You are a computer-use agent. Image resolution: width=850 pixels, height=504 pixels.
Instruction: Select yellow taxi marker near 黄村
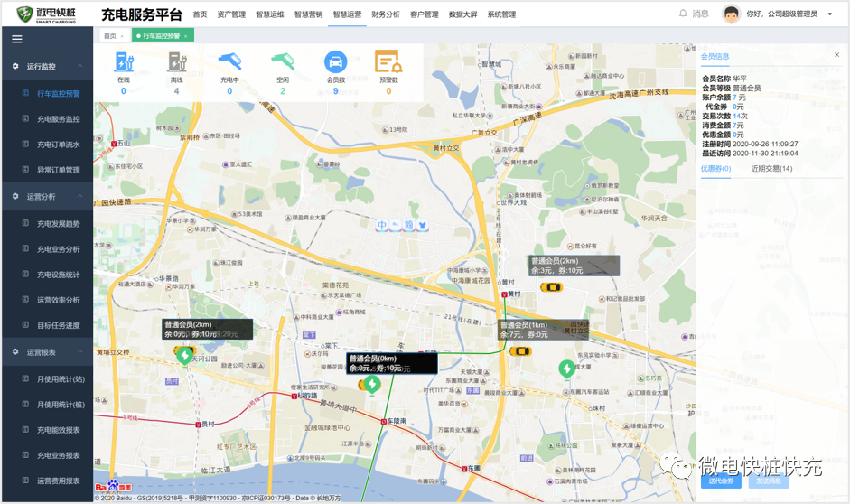(x=551, y=287)
